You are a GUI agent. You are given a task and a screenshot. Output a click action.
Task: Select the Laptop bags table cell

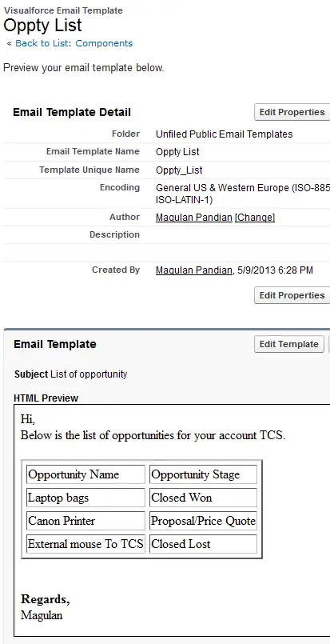[85, 498]
